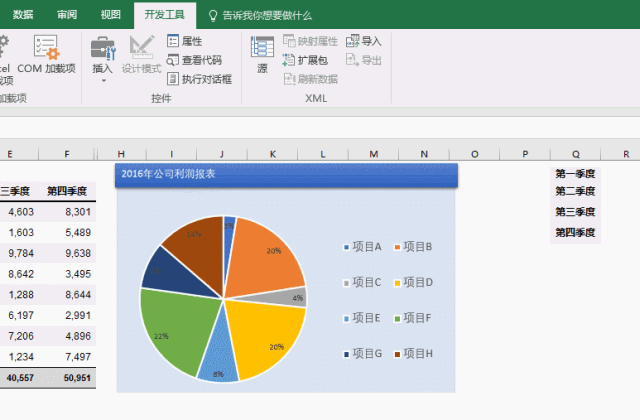Click the lightbulb tell-me icon

point(213,16)
